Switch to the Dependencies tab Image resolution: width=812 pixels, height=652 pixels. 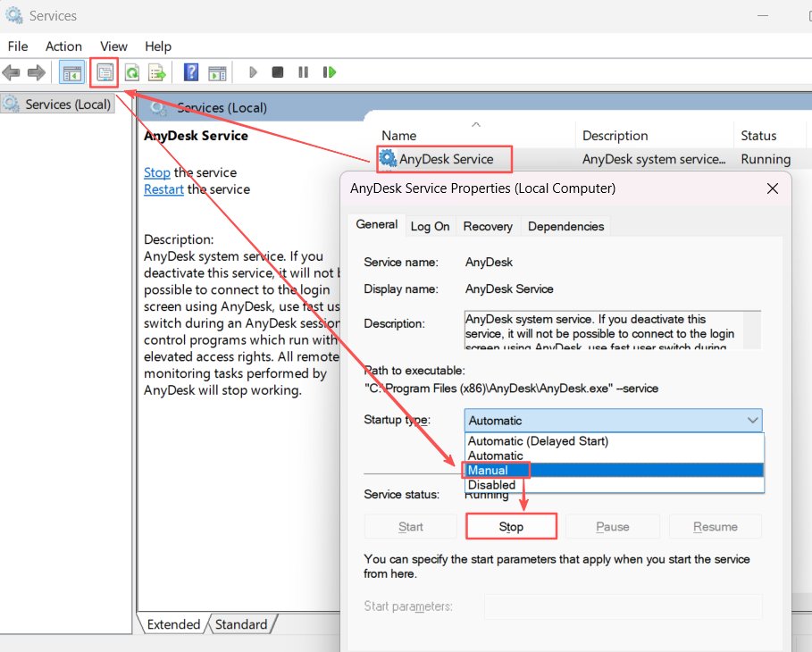tap(565, 226)
